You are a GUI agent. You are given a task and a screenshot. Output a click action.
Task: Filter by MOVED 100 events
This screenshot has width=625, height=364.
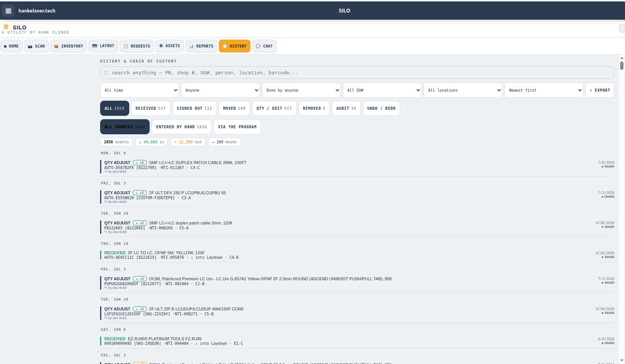coord(234,108)
